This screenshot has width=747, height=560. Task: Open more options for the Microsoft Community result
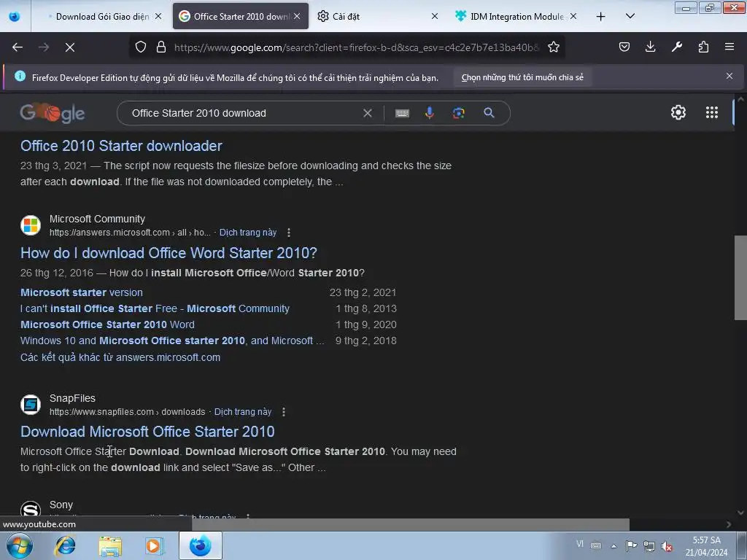coord(289,233)
